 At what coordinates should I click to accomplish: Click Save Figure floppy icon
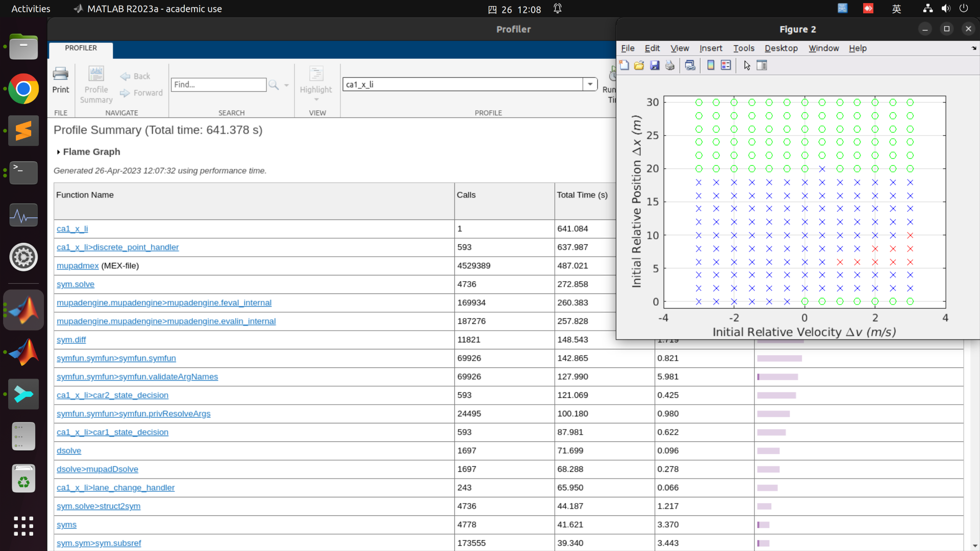tap(655, 65)
